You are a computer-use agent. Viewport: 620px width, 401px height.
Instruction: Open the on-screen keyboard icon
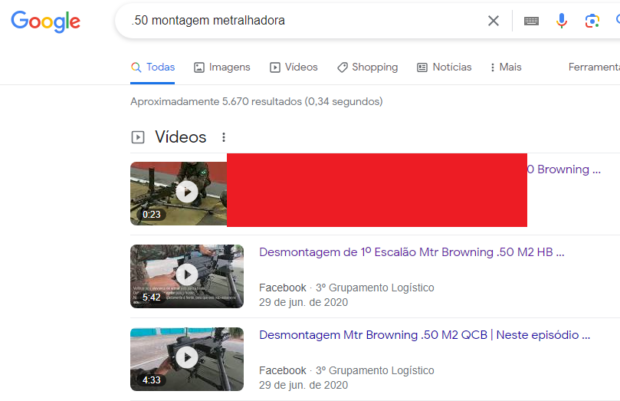[x=531, y=21]
